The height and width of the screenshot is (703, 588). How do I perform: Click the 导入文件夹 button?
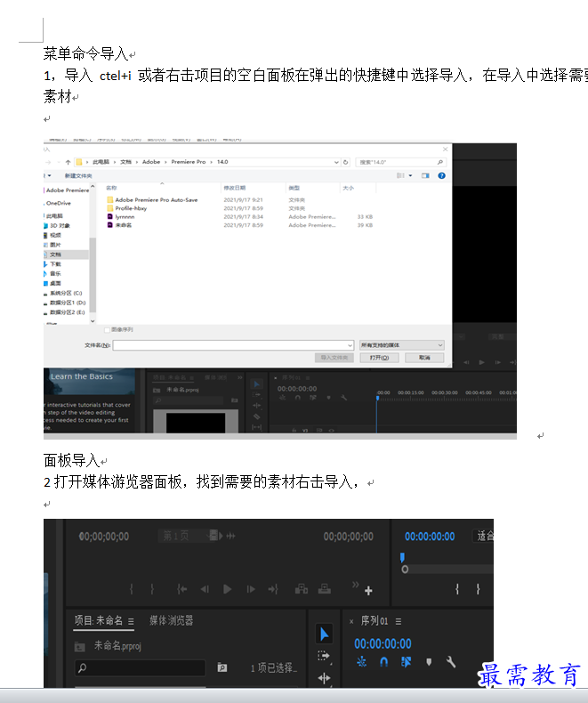click(334, 358)
